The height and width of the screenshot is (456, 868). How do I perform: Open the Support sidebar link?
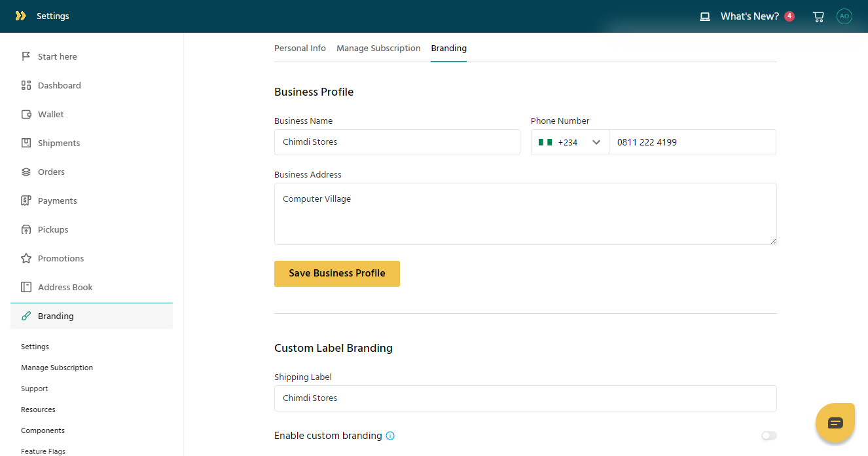click(34, 389)
